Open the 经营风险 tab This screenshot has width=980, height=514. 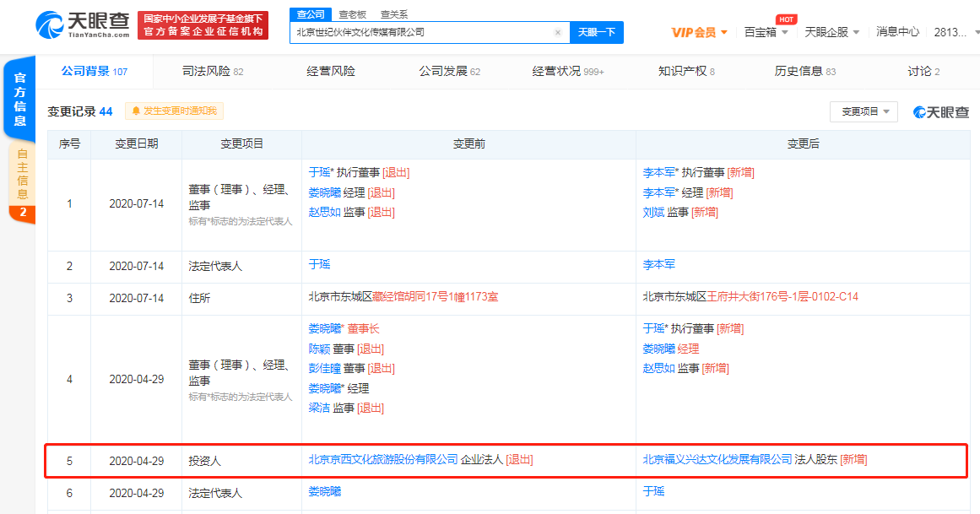[x=331, y=71]
